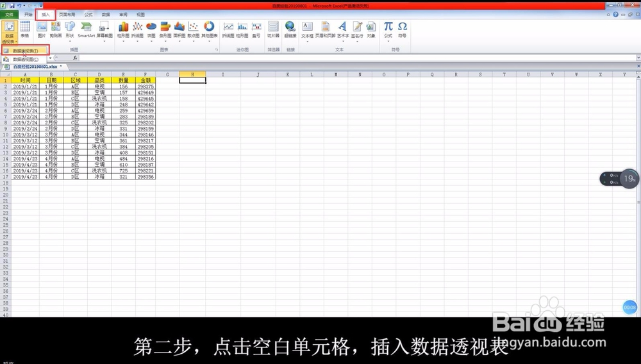The height and width of the screenshot is (364, 641).
Task: Click the 区域 header cell C1
Action: tap(75, 81)
